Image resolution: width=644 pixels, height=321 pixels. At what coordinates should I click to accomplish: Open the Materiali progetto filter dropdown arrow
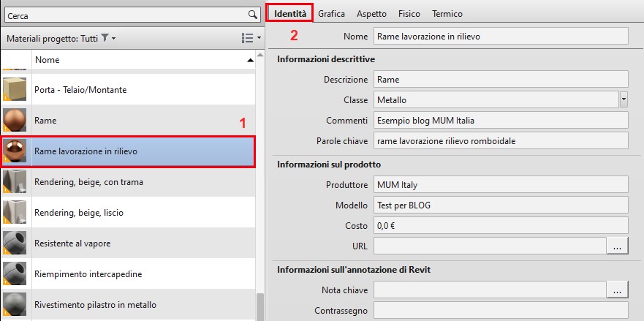click(114, 38)
